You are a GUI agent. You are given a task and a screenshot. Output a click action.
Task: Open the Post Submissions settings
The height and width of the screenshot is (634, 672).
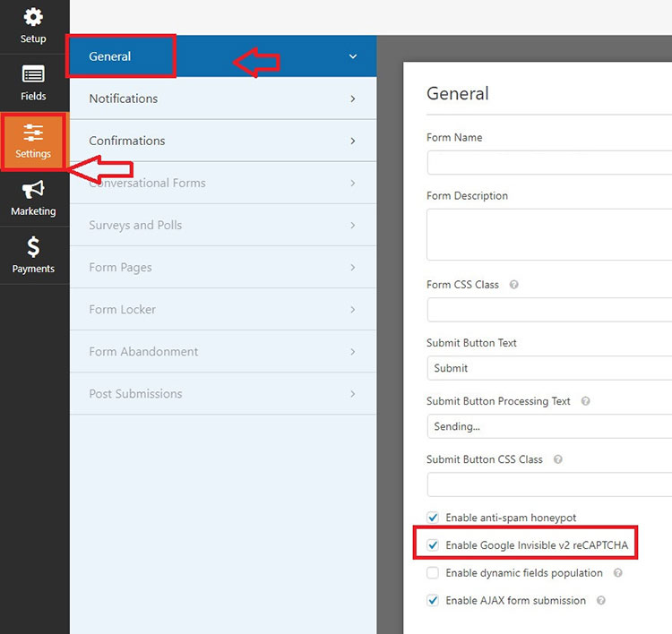[223, 394]
